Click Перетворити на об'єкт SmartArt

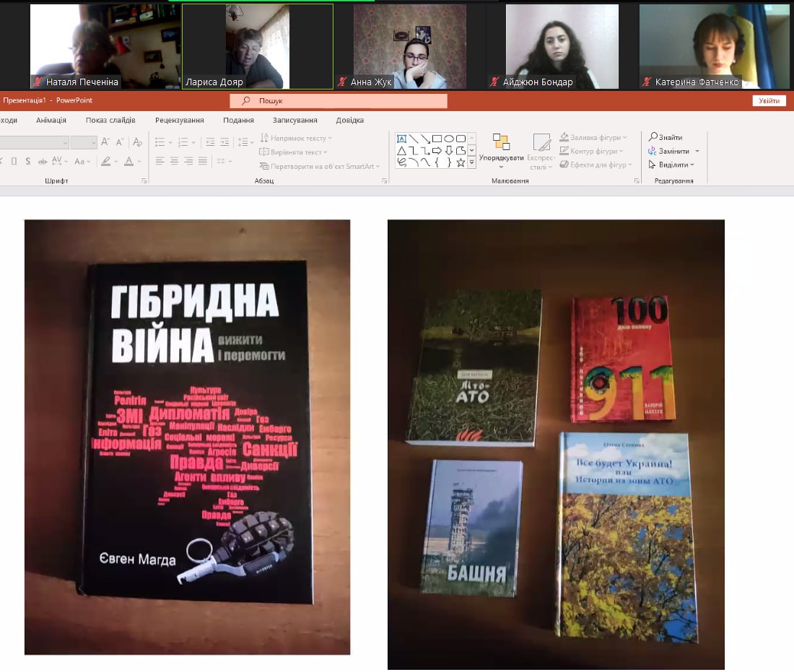click(320, 166)
